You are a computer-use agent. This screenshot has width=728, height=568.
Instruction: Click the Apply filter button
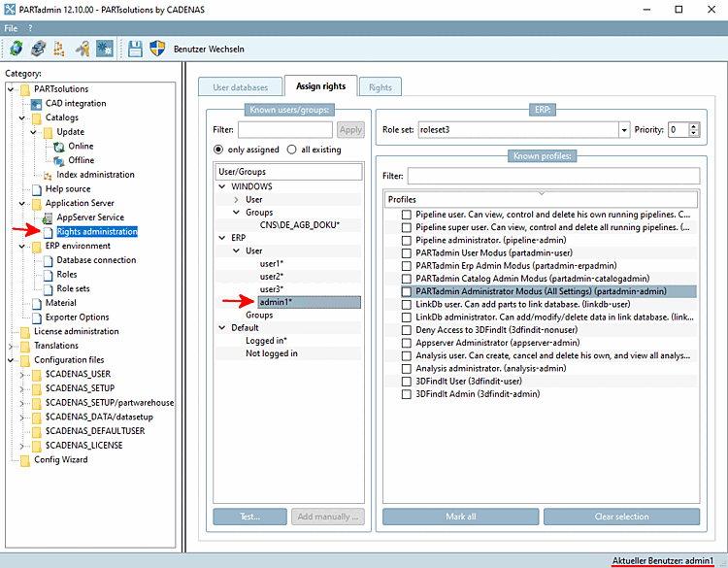click(x=350, y=130)
